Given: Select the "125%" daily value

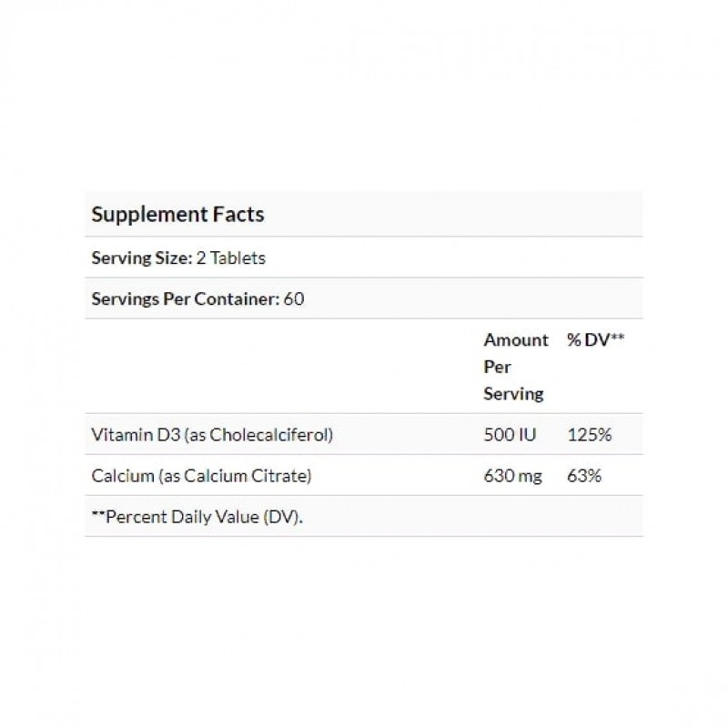Looking at the screenshot, I should (588, 435).
